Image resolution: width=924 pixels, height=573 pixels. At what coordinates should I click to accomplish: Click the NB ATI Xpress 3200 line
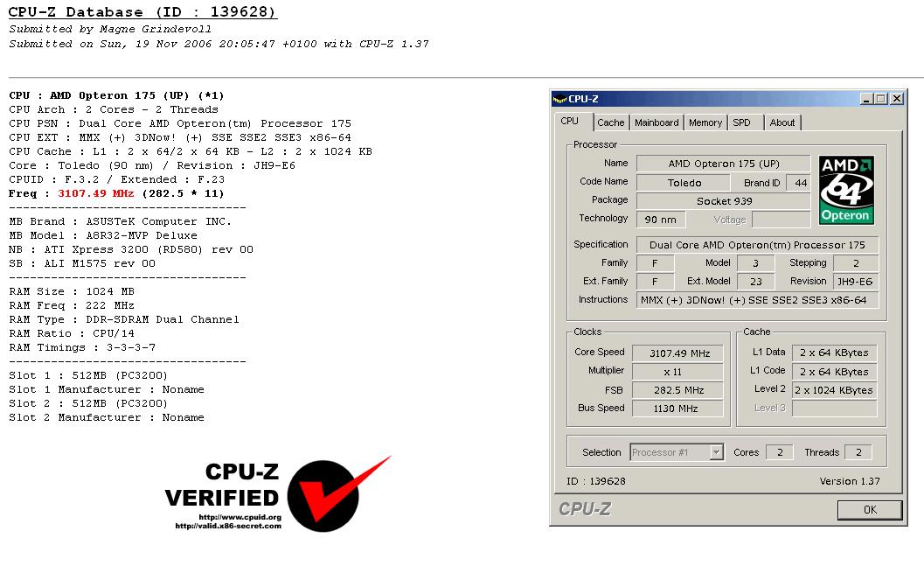point(131,249)
